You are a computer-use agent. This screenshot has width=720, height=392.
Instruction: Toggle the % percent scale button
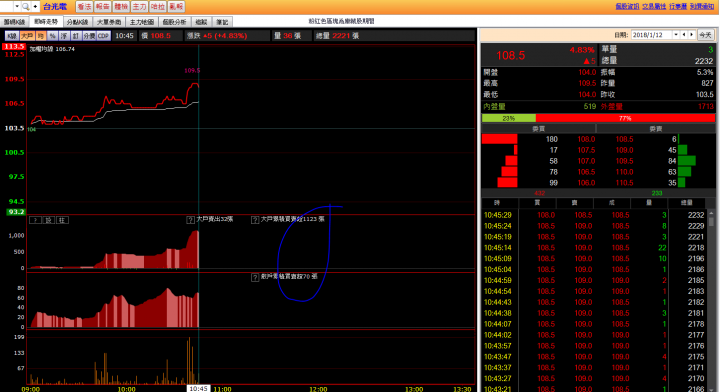(52, 36)
